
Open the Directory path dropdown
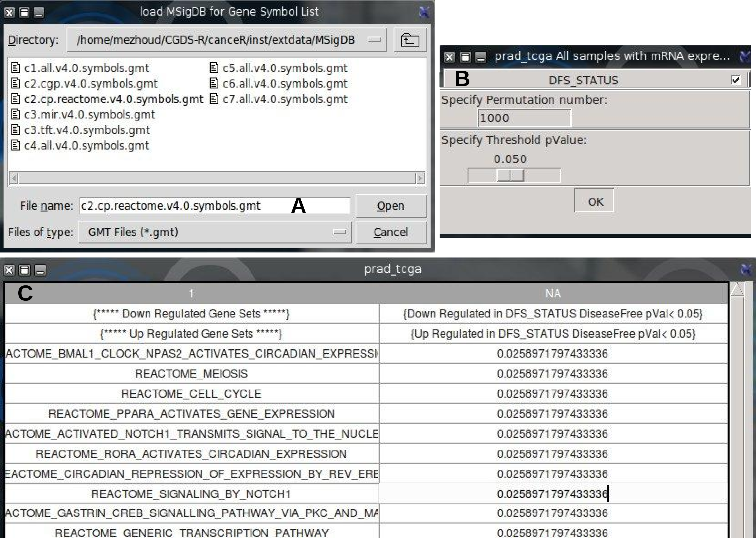[374, 40]
